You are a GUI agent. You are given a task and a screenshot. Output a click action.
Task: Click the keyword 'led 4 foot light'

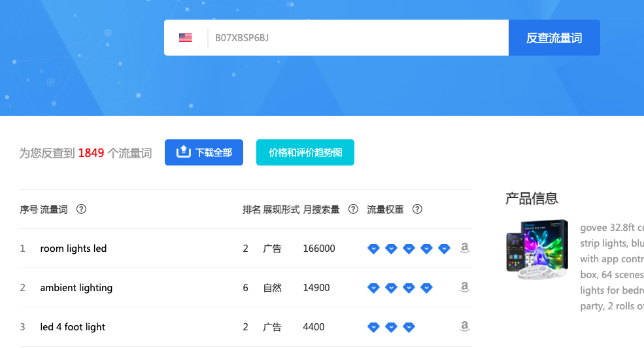point(73,327)
